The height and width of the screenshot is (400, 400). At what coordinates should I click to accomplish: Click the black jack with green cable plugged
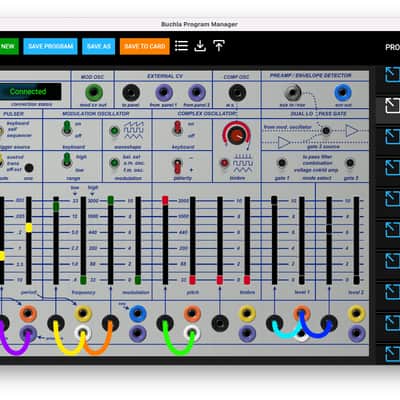tap(165, 323)
